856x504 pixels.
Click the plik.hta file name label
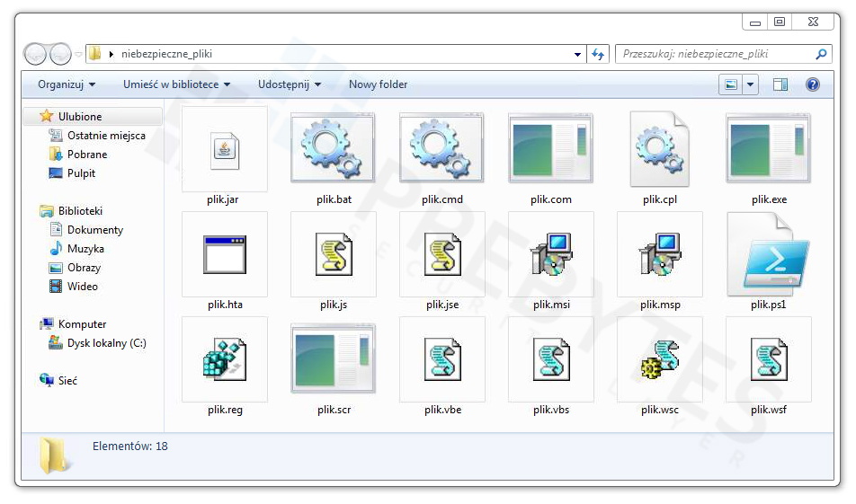point(225,305)
